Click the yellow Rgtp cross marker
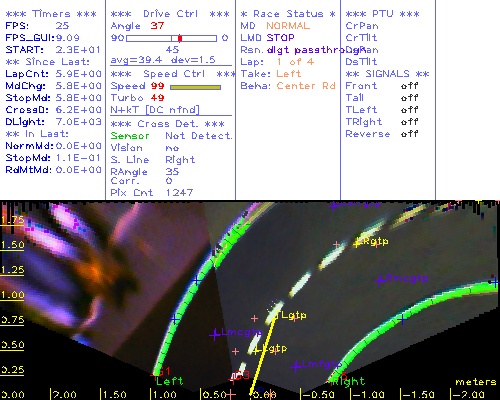This screenshot has width=500, height=400. coord(357,243)
